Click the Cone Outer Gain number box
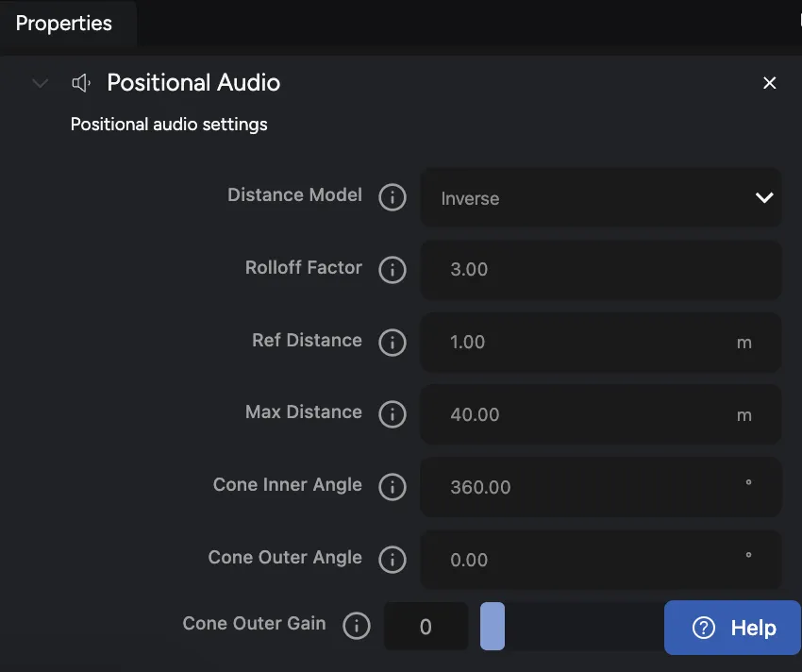The height and width of the screenshot is (672, 802). click(x=426, y=627)
